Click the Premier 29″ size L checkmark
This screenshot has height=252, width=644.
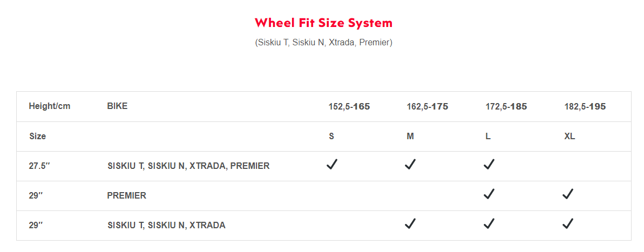click(x=489, y=194)
